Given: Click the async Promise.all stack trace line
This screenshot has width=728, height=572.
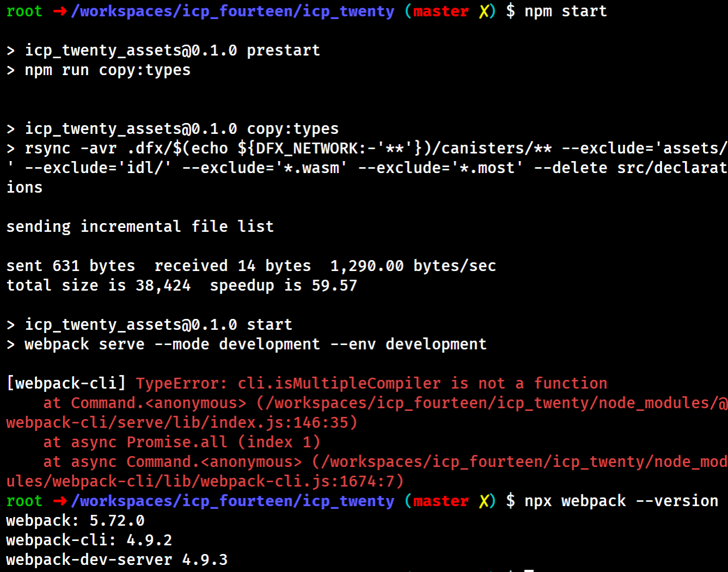Looking at the screenshot, I should (182, 442).
